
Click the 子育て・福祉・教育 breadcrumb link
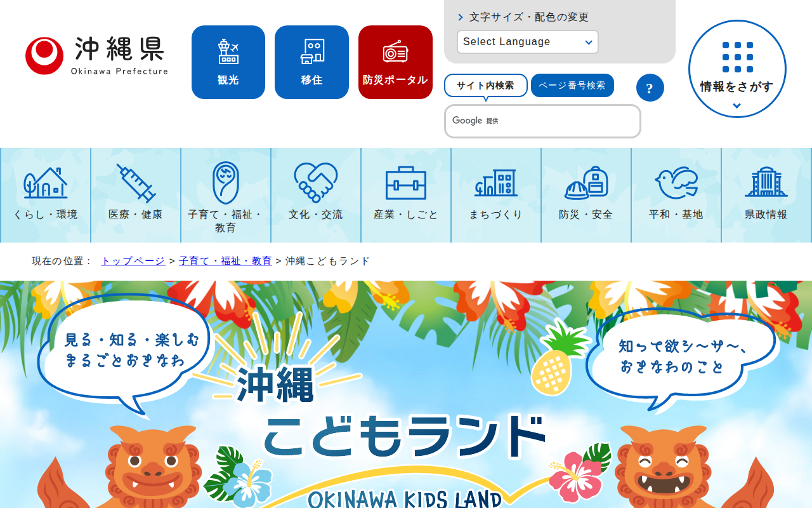[225, 261]
